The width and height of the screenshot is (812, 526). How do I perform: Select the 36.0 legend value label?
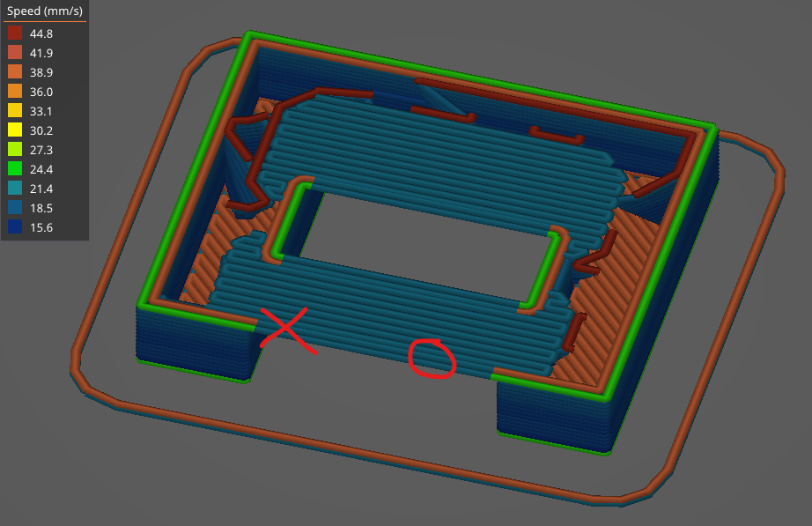pos(41,92)
